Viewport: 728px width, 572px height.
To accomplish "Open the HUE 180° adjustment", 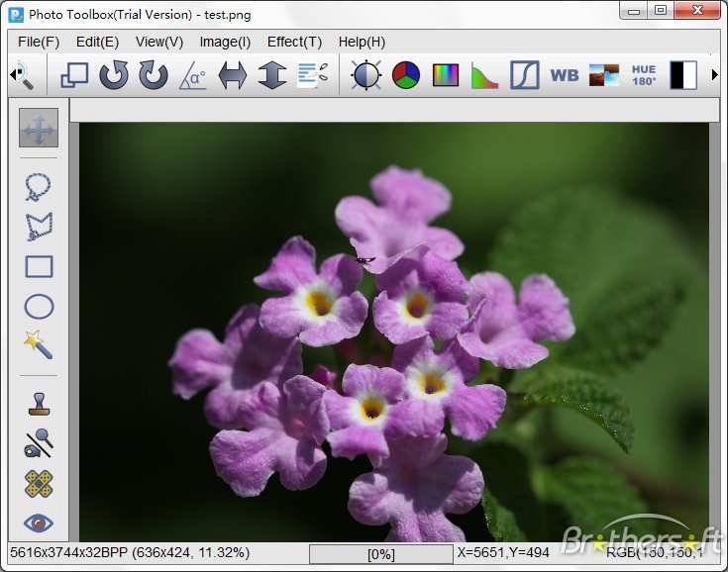I will coord(644,75).
